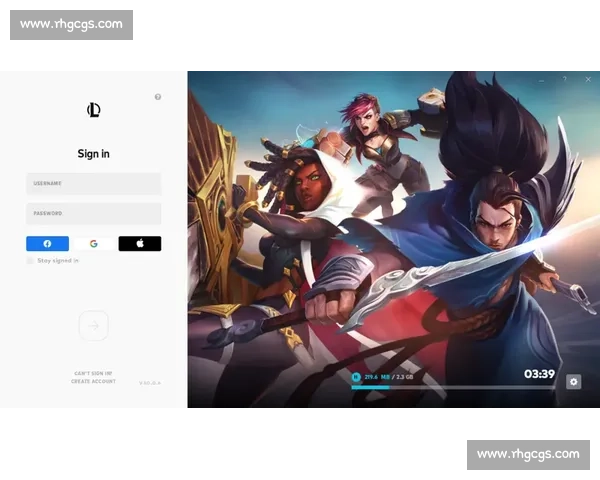Open the Create account link
Screen dimensions: 600x480
click(x=93, y=381)
